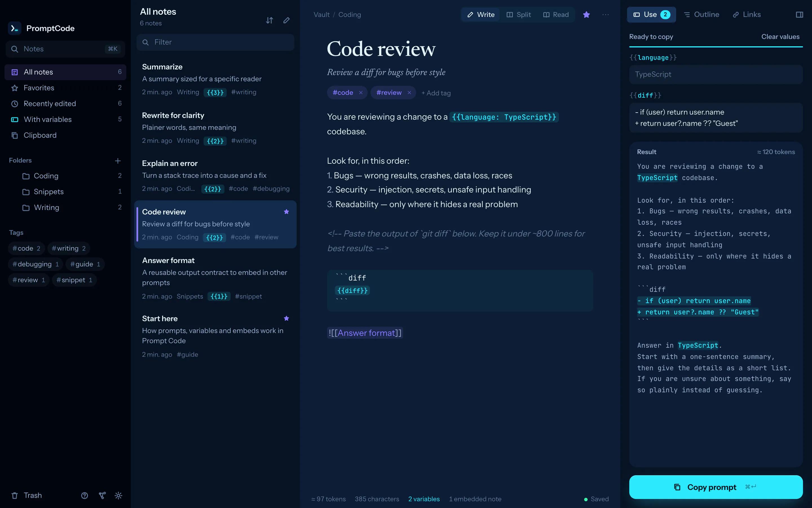812x508 pixels.
Task: Open the Coding folder
Action: click(65, 176)
